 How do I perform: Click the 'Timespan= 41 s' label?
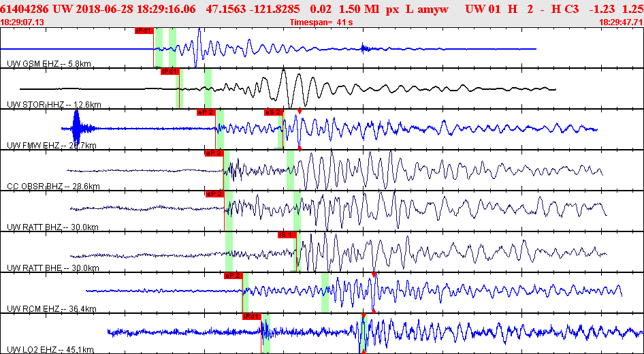click(321, 22)
